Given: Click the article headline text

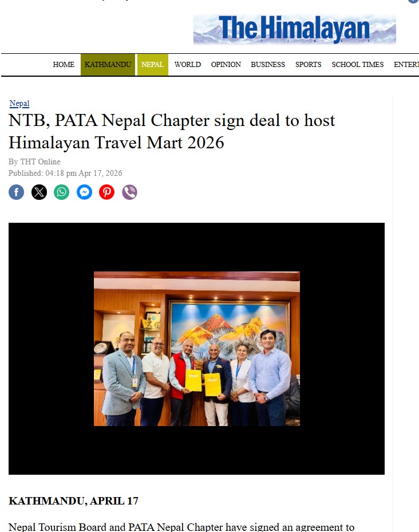Looking at the screenshot, I should (172, 131).
